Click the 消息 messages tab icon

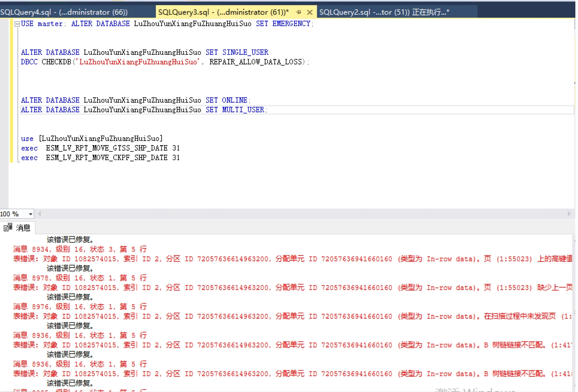tap(8, 227)
